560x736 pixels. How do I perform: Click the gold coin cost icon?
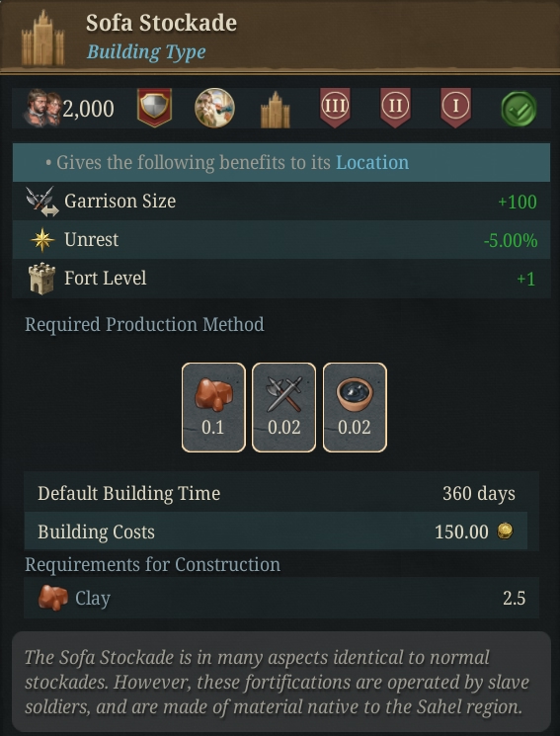[x=505, y=532]
